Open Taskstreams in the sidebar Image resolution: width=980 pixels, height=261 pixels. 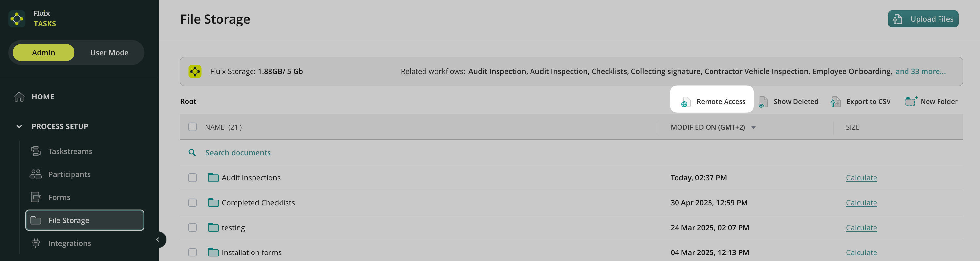(70, 151)
